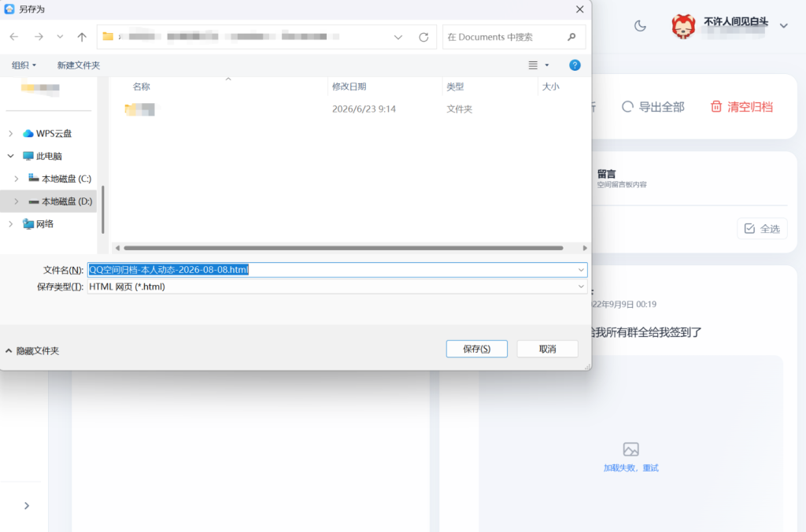
Task: Refresh the folder view
Action: coord(423,37)
